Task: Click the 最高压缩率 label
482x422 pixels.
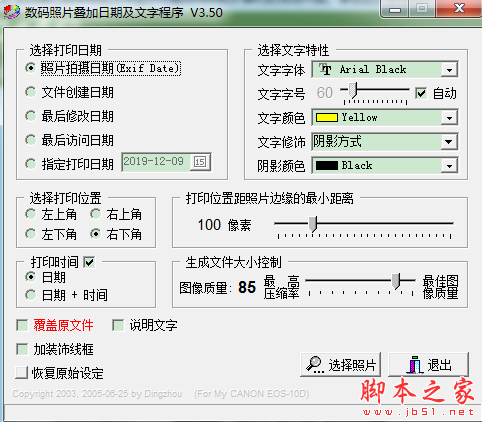Action: coord(282,287)
